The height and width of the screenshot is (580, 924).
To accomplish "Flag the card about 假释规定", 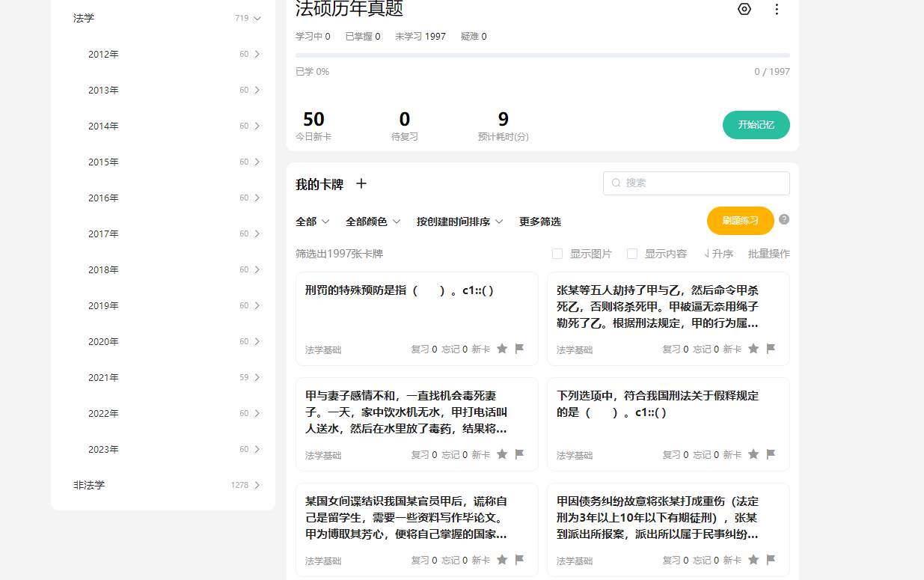I will click(771, 454).
